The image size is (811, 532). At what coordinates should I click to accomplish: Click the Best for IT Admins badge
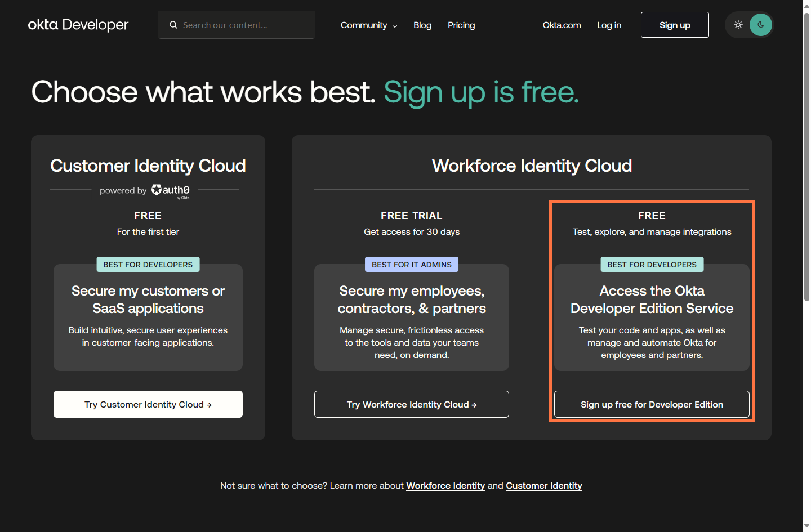412,265
